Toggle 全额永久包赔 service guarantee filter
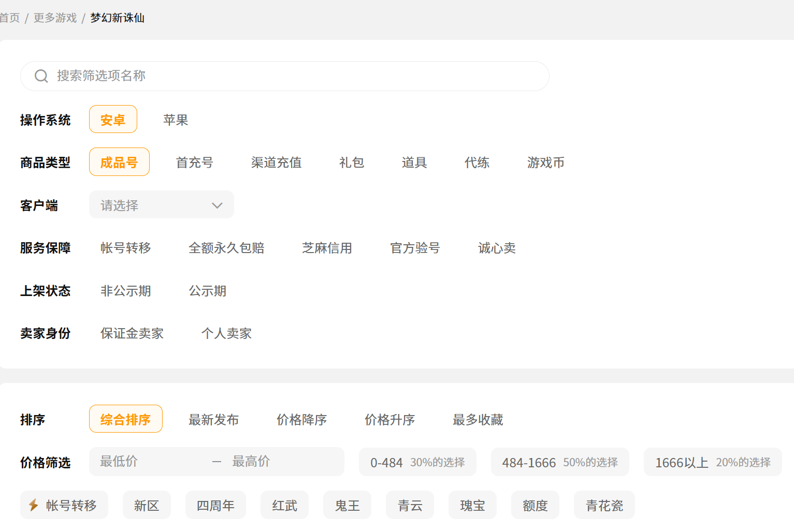Screen dimensions: 794x532 226,248
